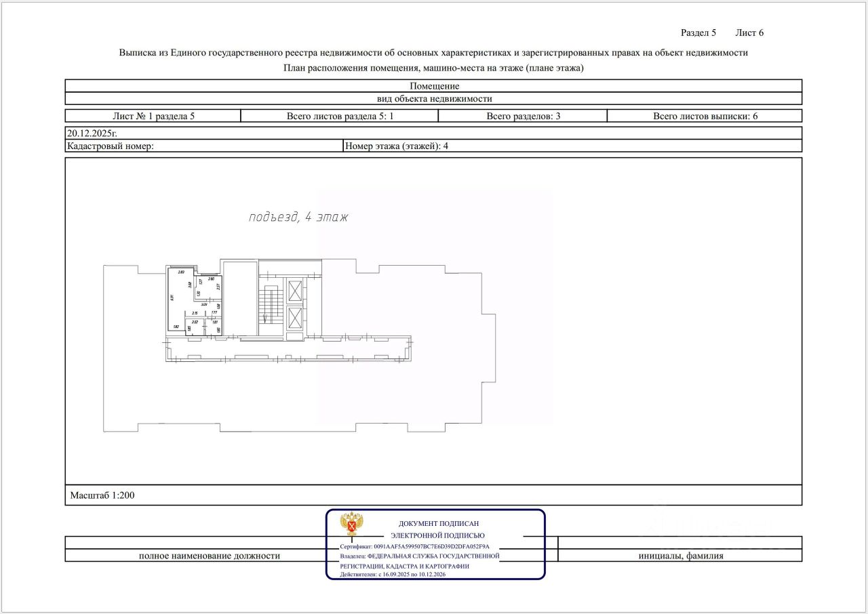Click the "вид объекта недвижимости" row
This screenshot has width=868, height=614.
tap(434, 98)
